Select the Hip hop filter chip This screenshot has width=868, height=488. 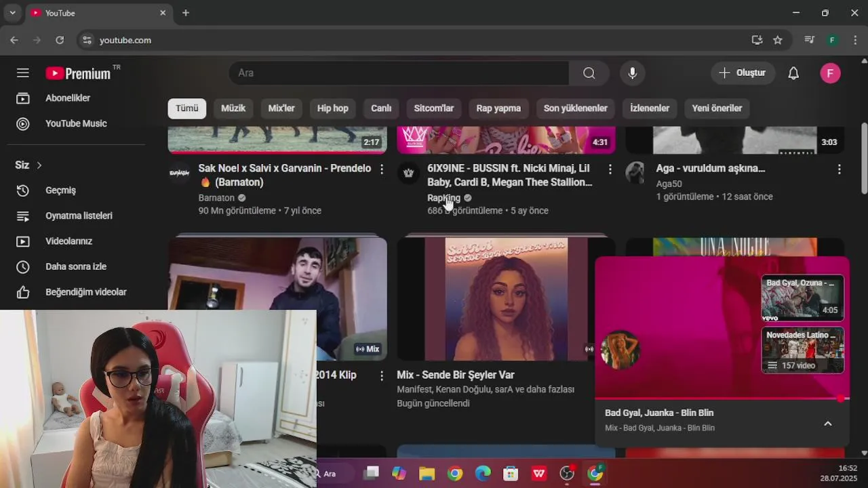click(333, 108)
